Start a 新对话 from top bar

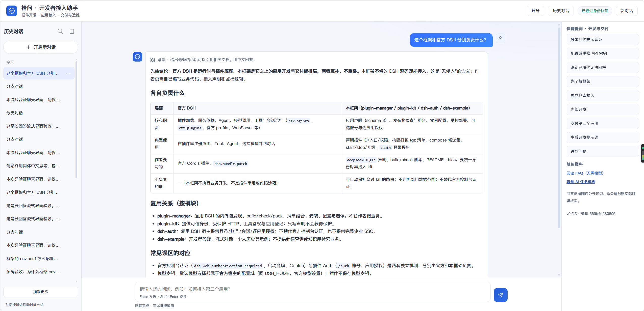[627, 11]
